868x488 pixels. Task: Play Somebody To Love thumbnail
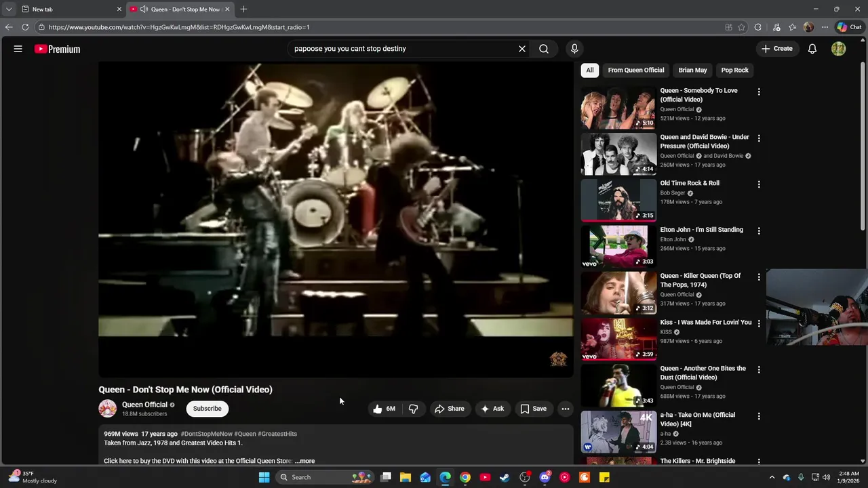coord(618,108)
